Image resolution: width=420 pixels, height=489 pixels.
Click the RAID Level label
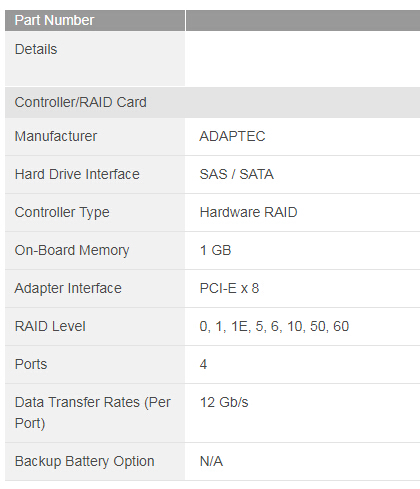(x=50, y=326)
